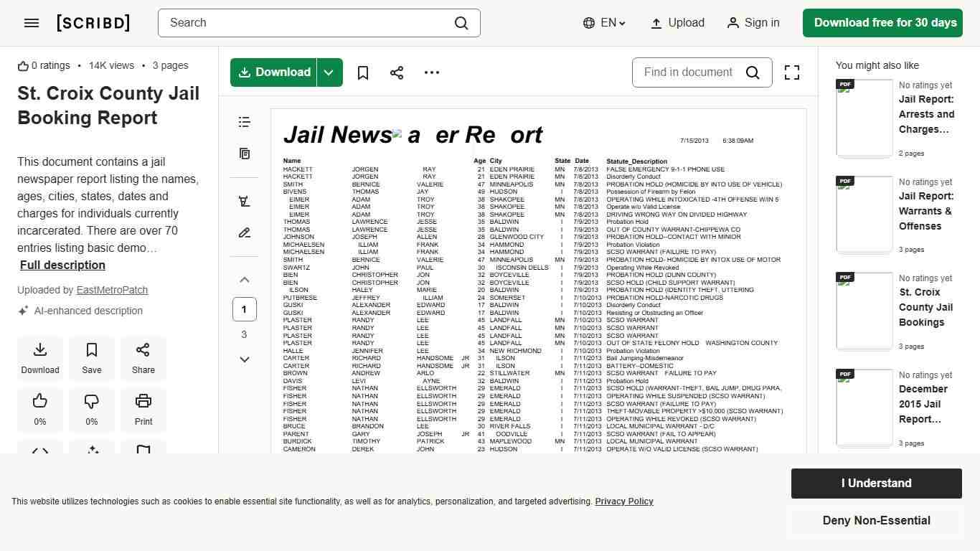Screen dimensions: 980x551
Task: Click the share icon next to bookmark
Action: [x=397, y=72]
